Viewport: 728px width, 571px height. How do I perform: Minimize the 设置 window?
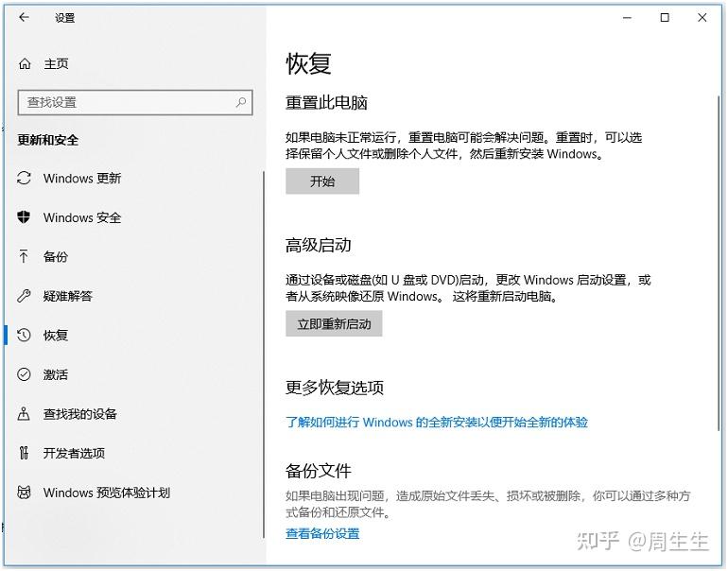627,18
